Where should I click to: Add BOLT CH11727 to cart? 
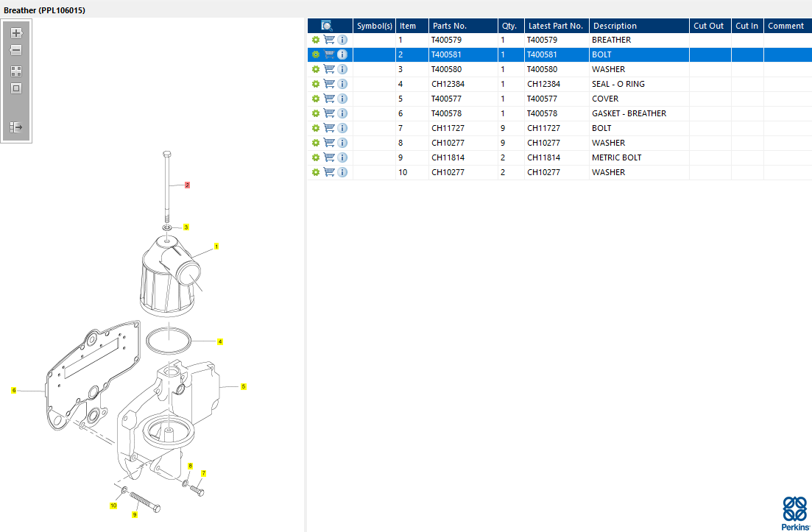pos(329,128)
